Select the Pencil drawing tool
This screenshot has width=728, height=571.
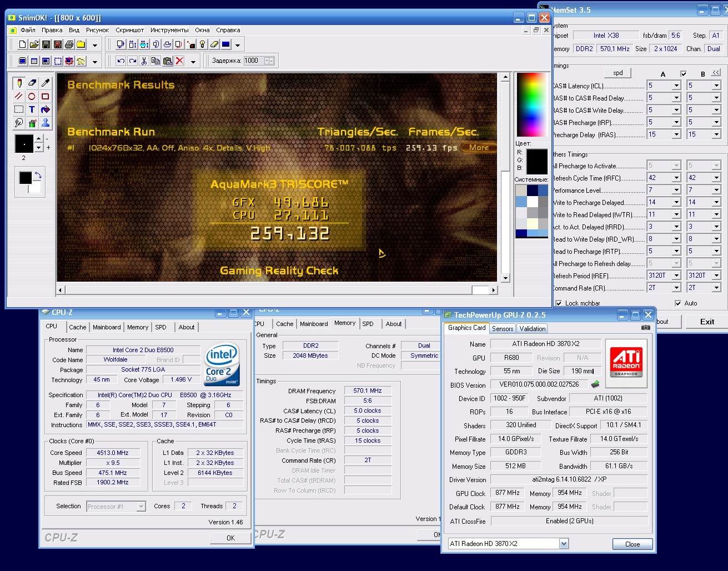(x=19, y=83)
